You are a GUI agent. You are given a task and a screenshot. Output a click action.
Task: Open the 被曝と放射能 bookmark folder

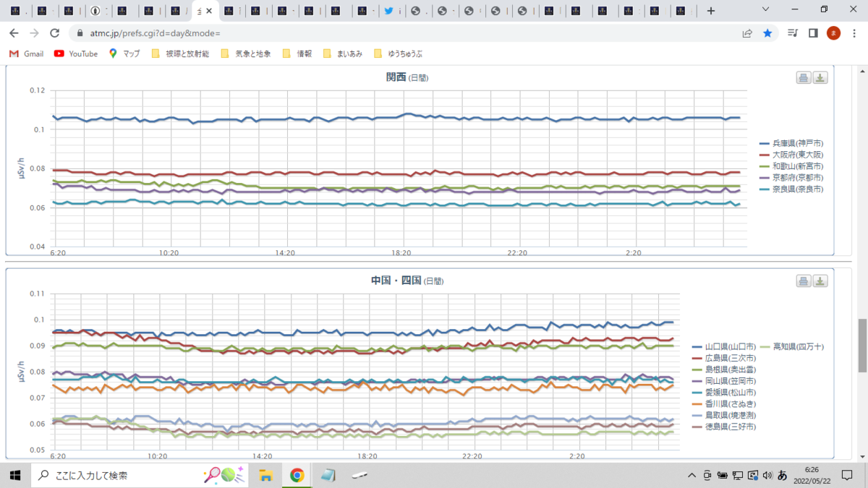point(180,53)
